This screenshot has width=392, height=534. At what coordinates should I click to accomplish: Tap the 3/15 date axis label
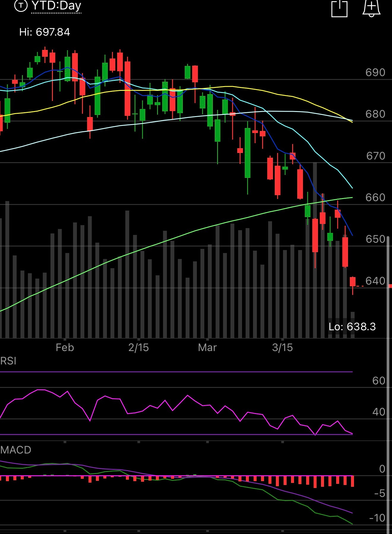tap(282, 347)
